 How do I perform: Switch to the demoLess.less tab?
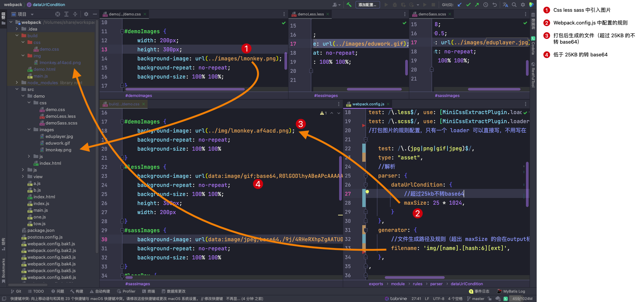pos(311,14)
